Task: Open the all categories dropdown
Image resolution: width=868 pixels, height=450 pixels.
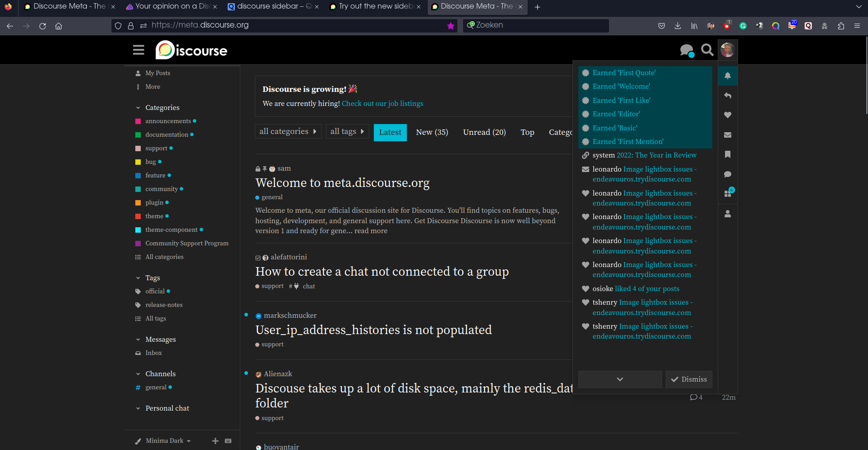Action: click(x=288, y=131)
